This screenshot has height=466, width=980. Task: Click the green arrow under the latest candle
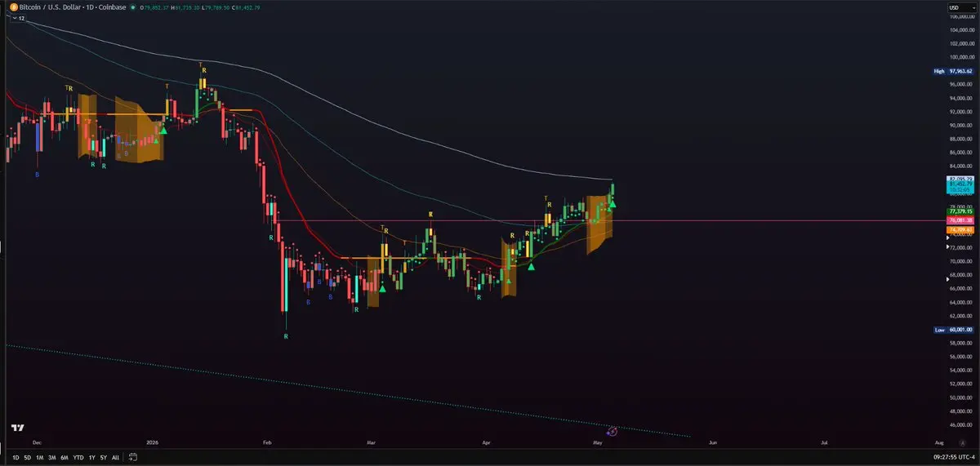click(612, 203)
